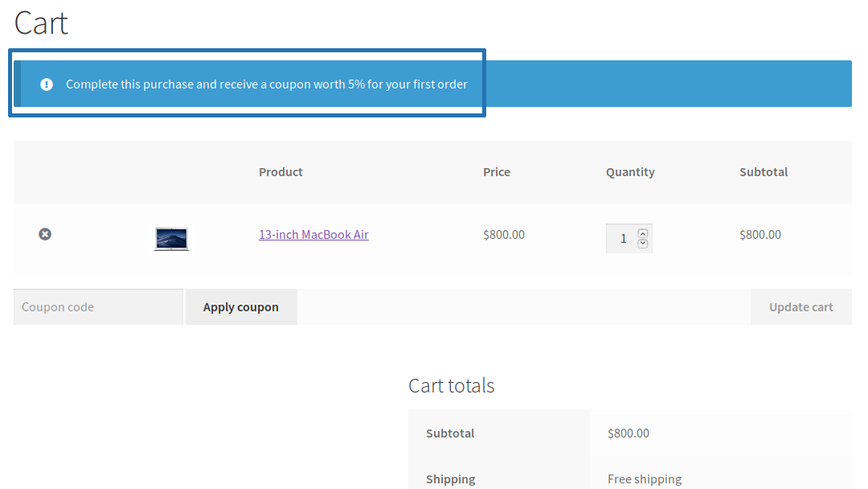Click the Cart page heading
868x489 pixels.
tap(40, 23)
